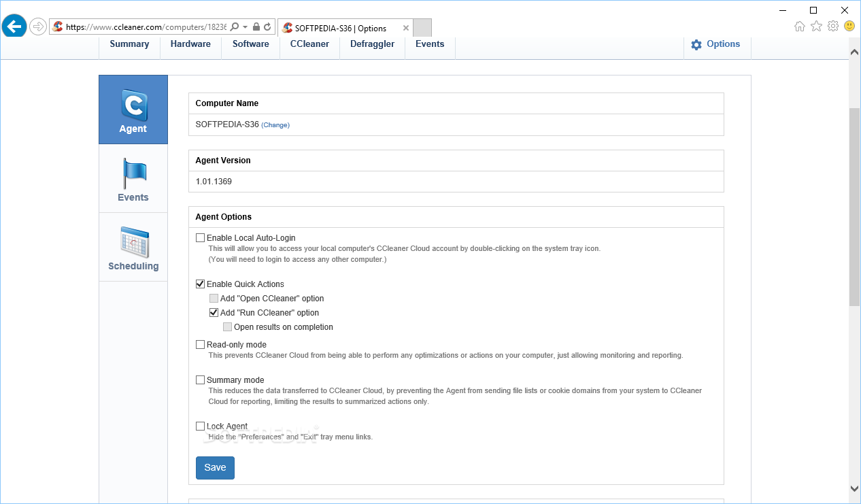This screenshot has height=504, width=861.
Task: Click the search magnifier in address bar
Action: point(235,27)
